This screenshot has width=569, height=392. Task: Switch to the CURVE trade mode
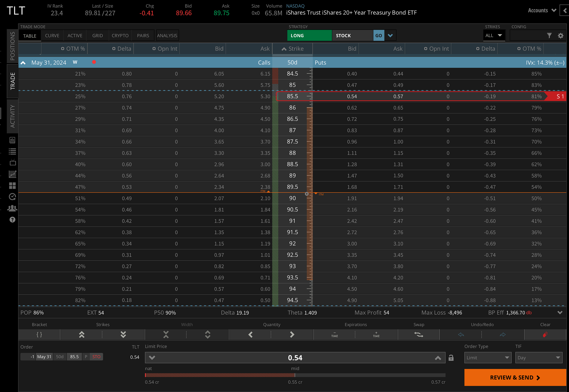[52, 36]
